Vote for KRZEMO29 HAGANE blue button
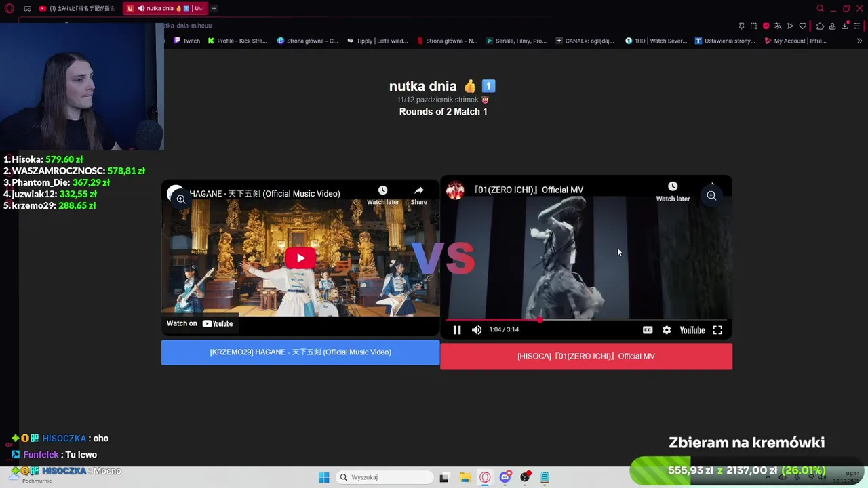The width and height of the screenshot is (868, 488). tap(300, 352)
